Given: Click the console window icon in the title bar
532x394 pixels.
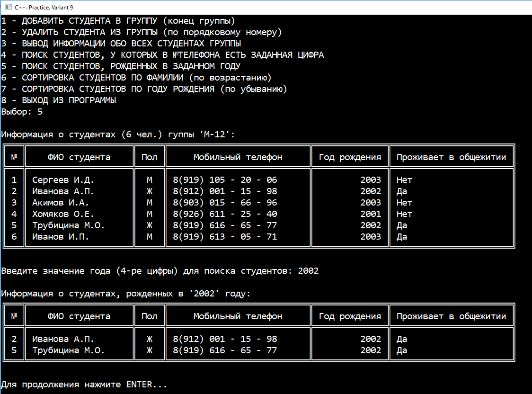Looking at the screenshot, I should 8,7.
